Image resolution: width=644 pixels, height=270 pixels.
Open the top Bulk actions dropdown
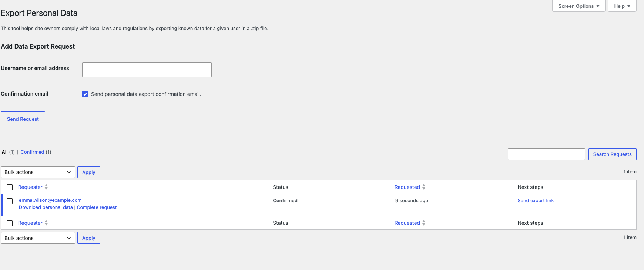[x=38, y=172]
